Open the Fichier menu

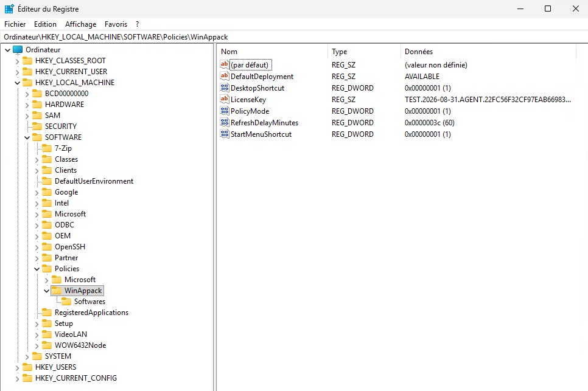click(15, 24)
